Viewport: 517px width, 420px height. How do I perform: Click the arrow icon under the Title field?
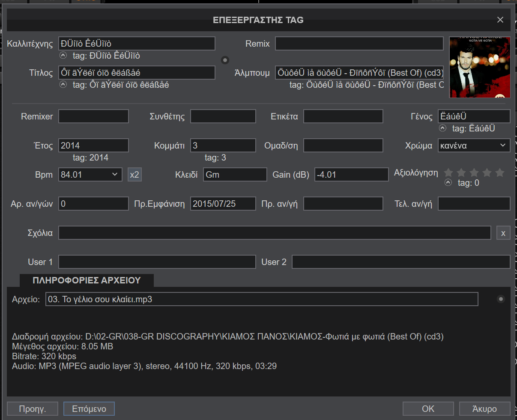tap(63, 84)
